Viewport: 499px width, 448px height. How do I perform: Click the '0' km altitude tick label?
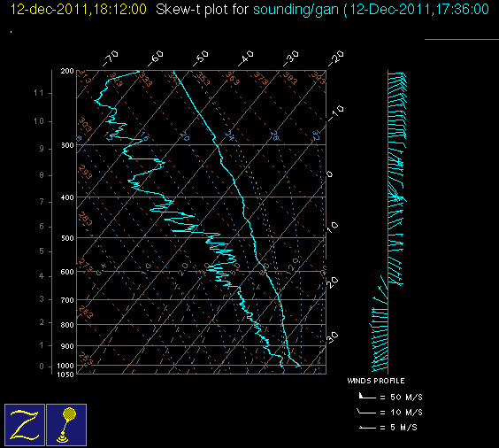[42, 367]
